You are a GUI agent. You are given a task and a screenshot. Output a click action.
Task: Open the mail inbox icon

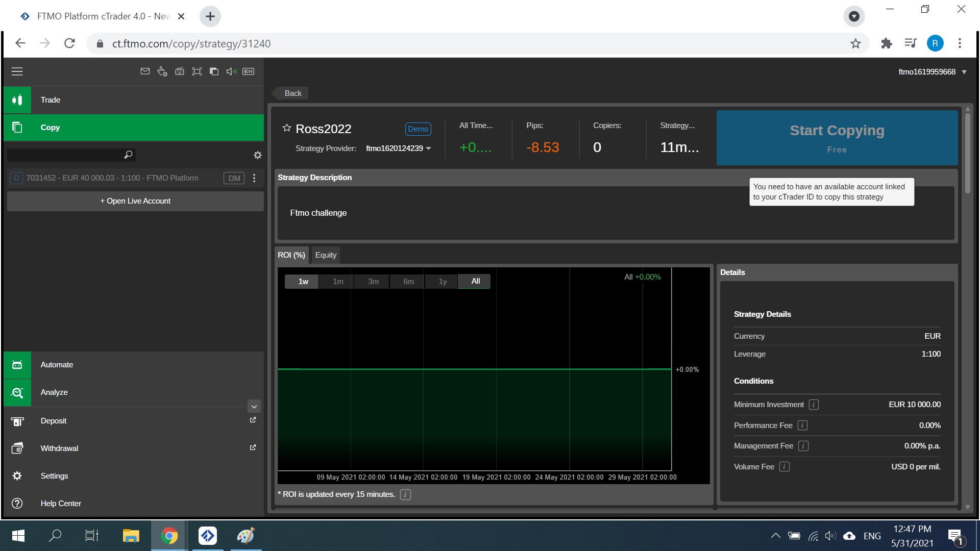[145, 71]
